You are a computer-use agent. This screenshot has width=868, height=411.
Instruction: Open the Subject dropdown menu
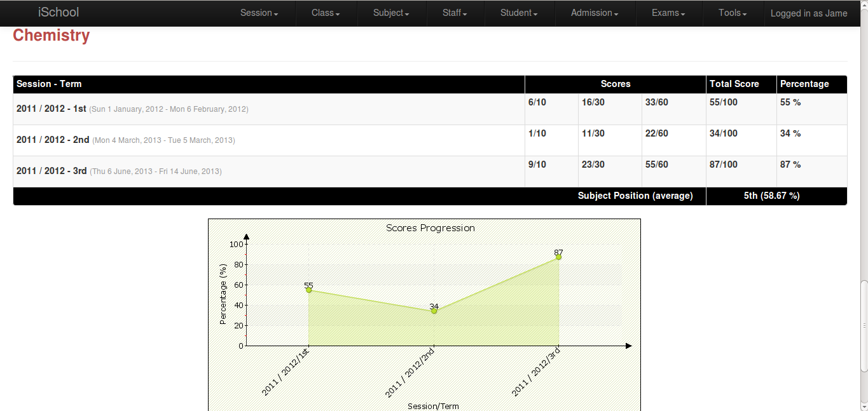[390, 13]
